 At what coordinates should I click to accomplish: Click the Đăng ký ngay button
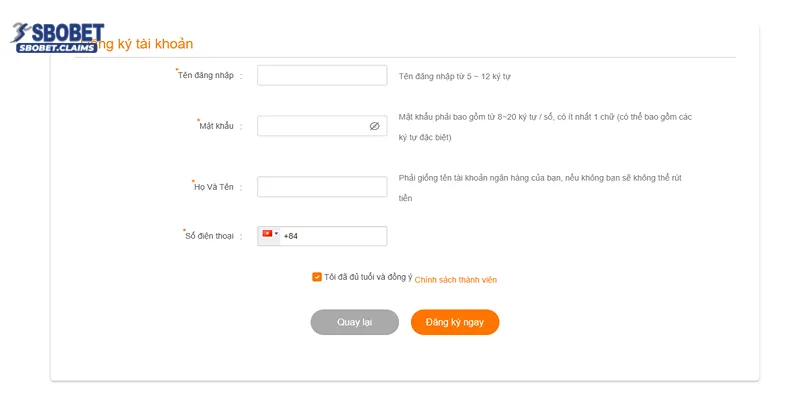point(454,322)
